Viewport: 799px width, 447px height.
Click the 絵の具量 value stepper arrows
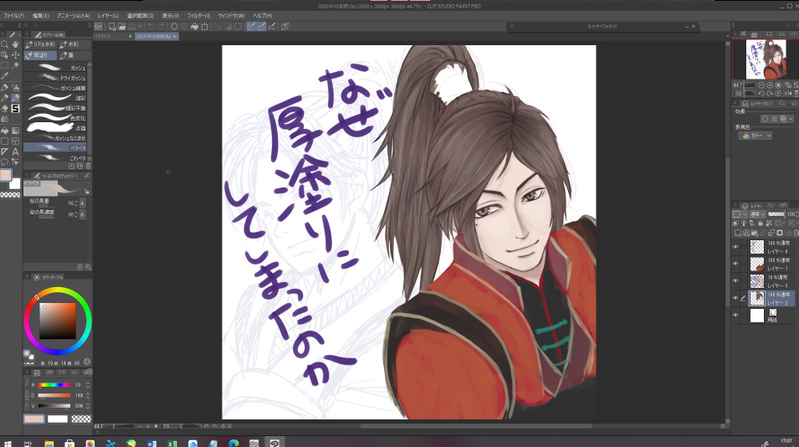pos(76,203)
